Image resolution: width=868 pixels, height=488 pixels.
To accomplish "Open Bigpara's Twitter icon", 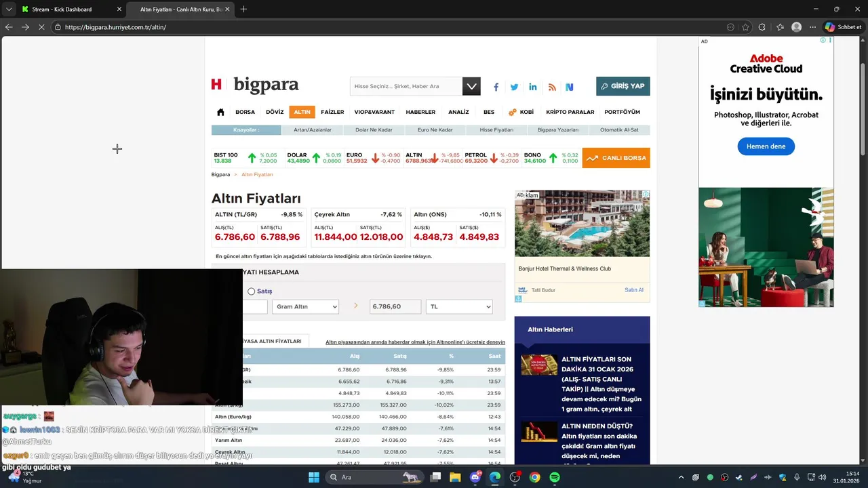I will (514, 87).
